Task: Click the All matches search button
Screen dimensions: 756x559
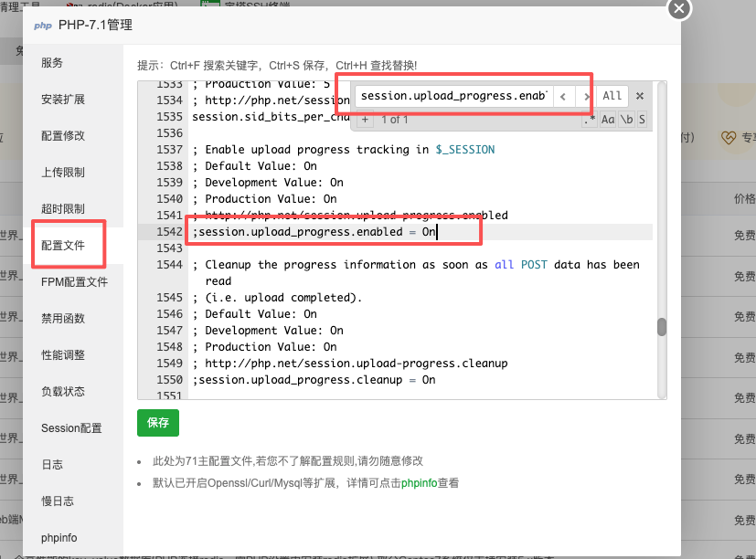Action: [612, 96]
